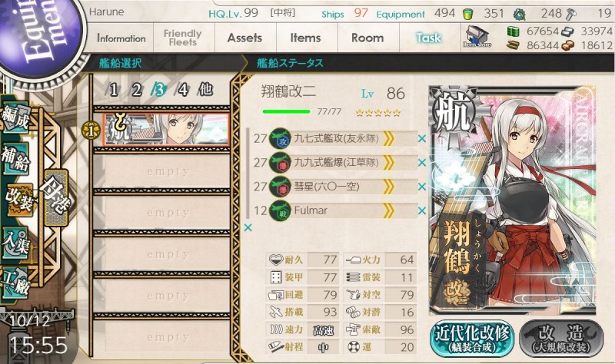The height and width of the screenshot is (364, 615).
Task: Expand chevron on 彗星(六〇一空) slot
Action: pos(388,187)
